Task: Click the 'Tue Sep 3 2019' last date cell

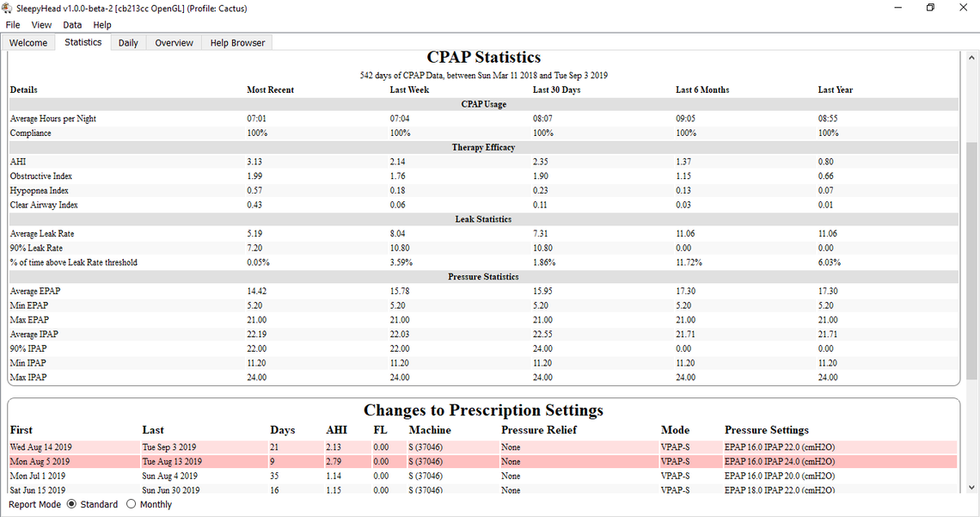Action: coord(168,447)
